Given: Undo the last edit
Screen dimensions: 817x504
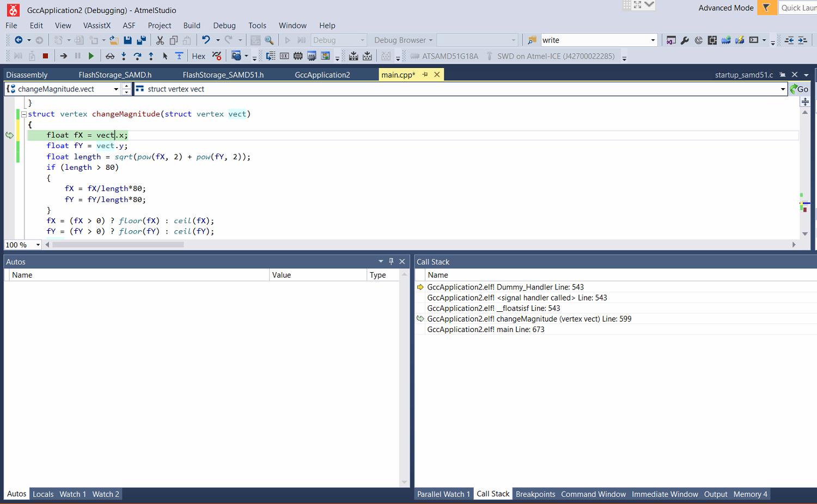Looking at the screenshot, I should pos(206,40).
